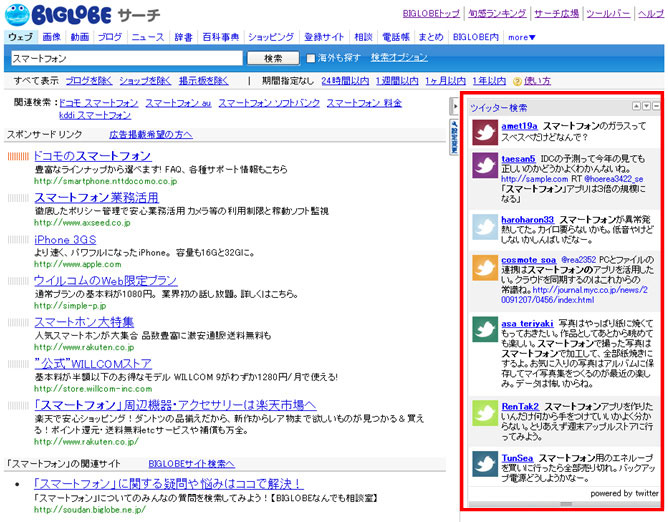Viewport: 668px width, 522px height.
Task: Open ウイルコムのWeb限定プラン result
Action: [x=106, y=281]
